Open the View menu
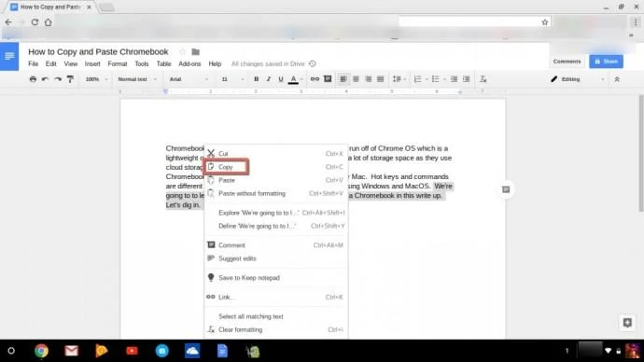 tap(71, 64)
